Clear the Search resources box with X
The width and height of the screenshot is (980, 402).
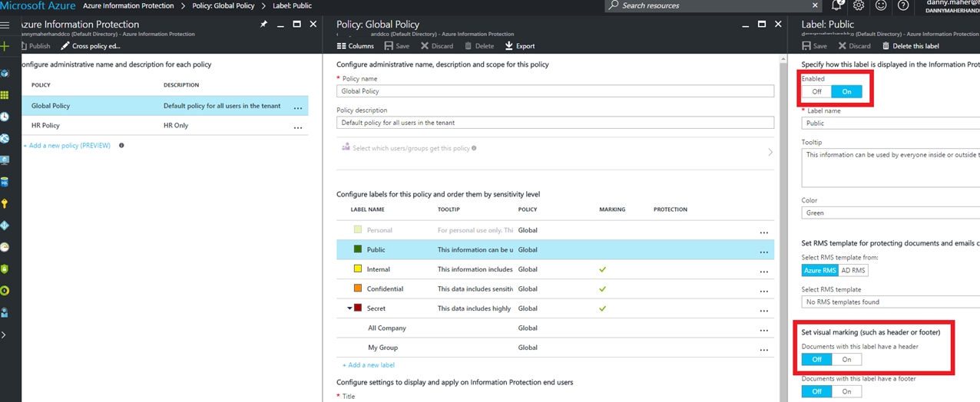[x=813, y=5]
